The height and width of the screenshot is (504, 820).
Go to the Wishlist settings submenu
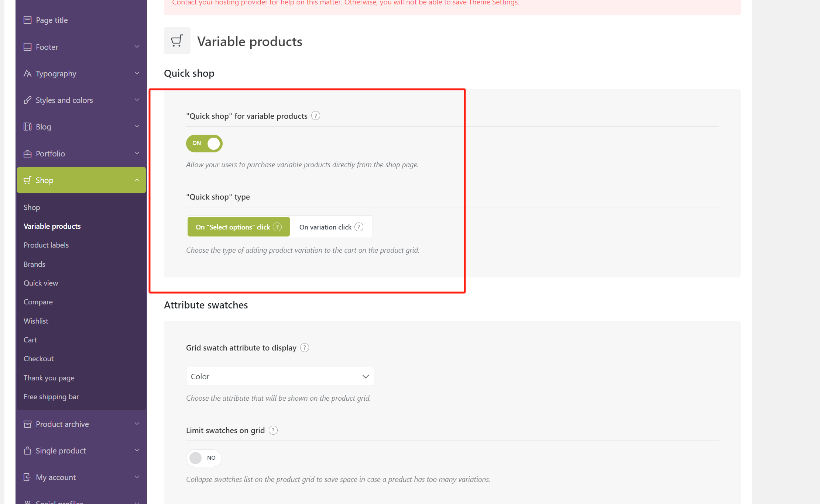coord(36,321)
